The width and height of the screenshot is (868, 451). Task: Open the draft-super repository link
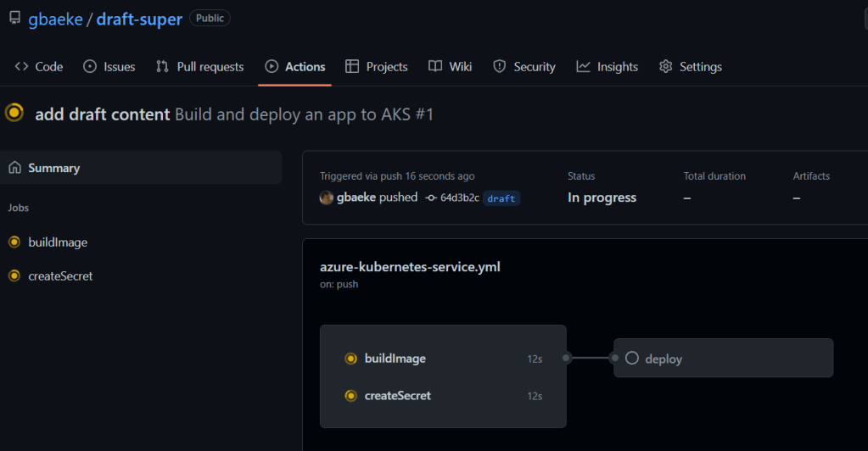(x=139, y=19)
